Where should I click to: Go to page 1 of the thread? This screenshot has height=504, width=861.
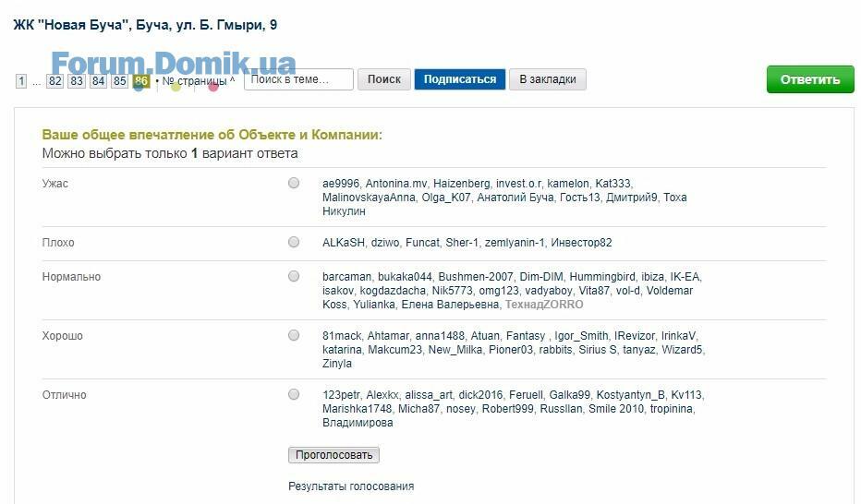click(x=21, y=81)
